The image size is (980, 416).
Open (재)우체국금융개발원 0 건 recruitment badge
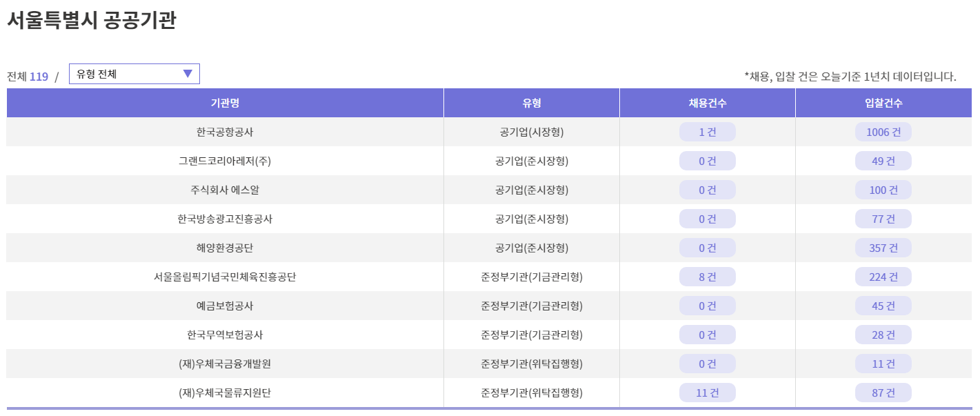coord(708,364)
